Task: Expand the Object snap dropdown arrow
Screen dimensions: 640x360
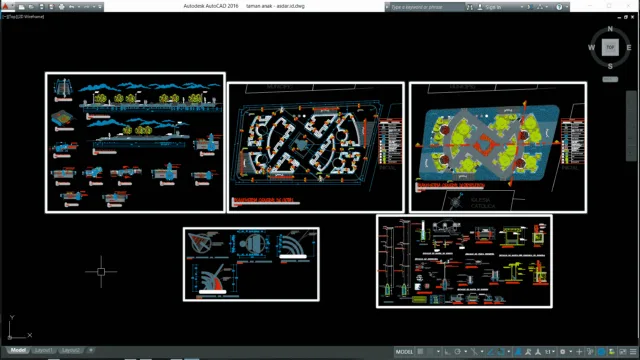Action: 509,352
